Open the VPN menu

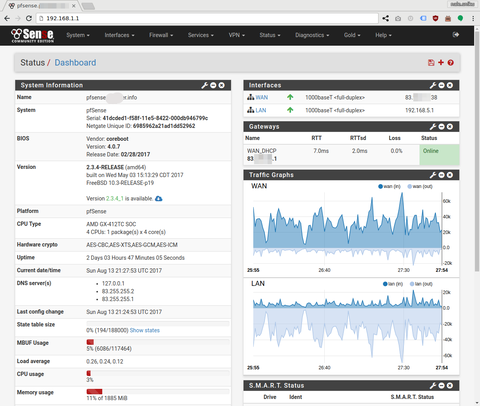pos(237,35)
